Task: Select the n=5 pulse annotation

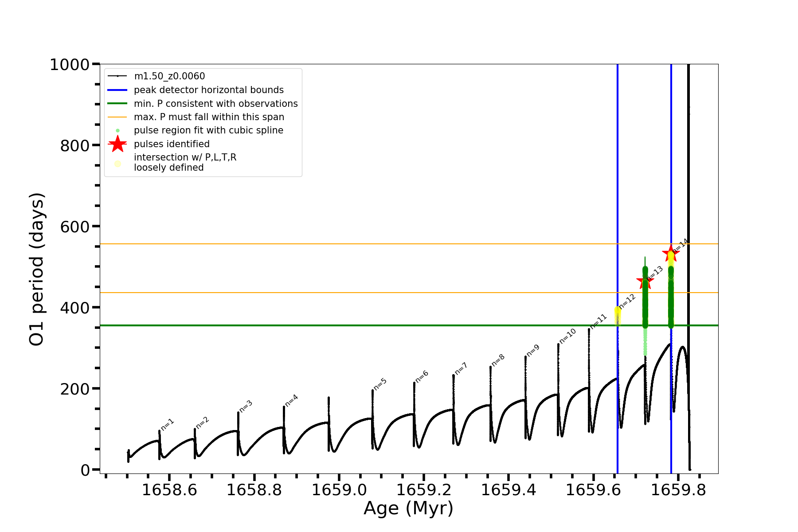Action: (x=380, y=384)
